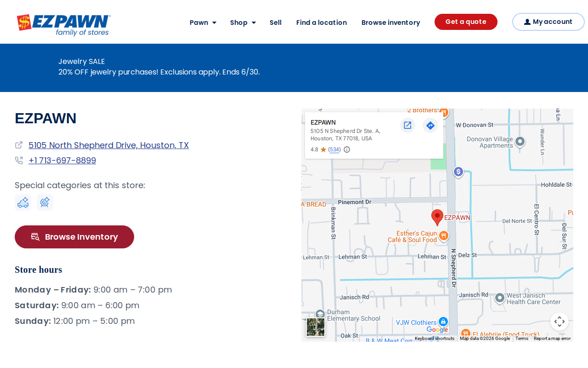Screen dimensions: 588x368
Task: Open map location in new window icon
Action: coord(407,125)
